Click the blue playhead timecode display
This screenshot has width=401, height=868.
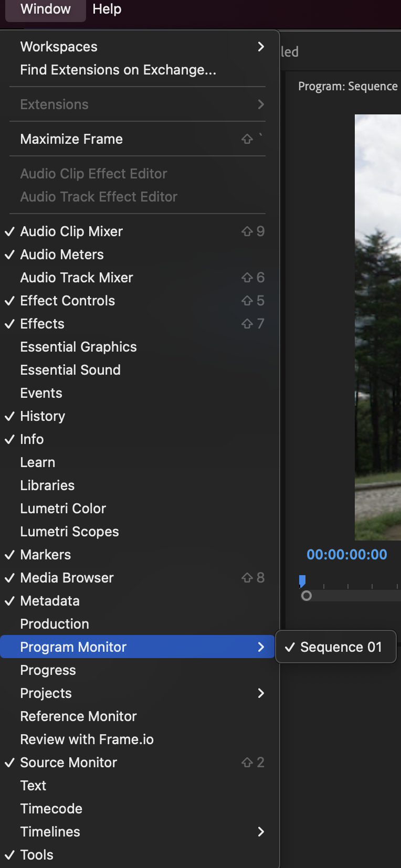click(x=347, y=555)
